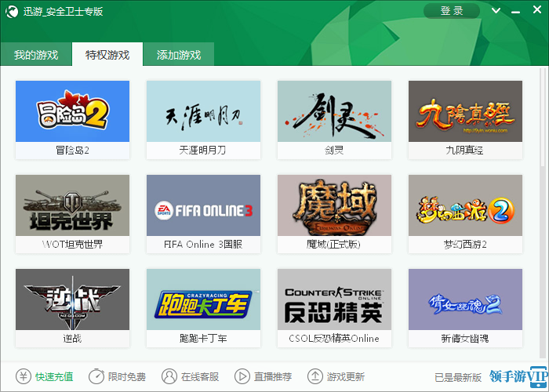The width and height of the screenshot is (549, 392).
Task: Open 快速充值 quick recharge link
Action: (54, 377)
